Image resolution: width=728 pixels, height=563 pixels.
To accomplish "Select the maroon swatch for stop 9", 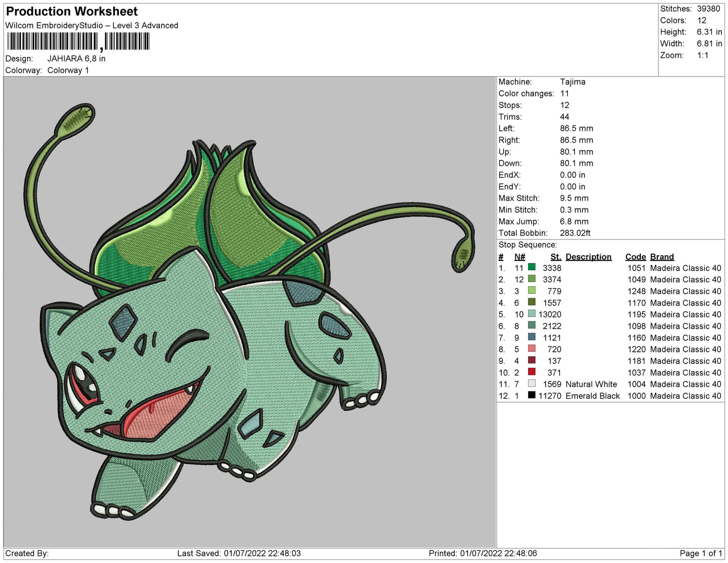I will (x=532, y=360).
